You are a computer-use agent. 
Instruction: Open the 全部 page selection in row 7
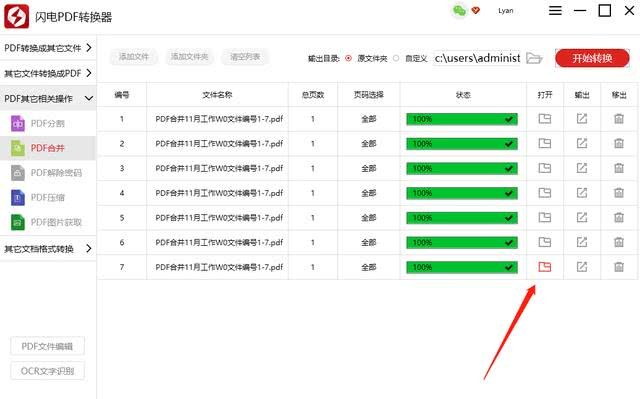(369, 267)
